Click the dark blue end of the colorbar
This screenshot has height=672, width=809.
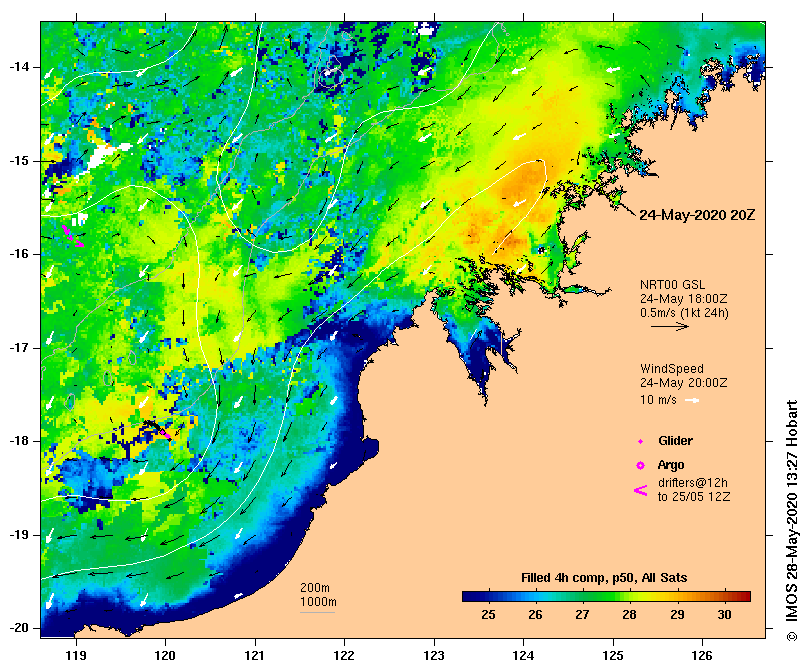470,597
